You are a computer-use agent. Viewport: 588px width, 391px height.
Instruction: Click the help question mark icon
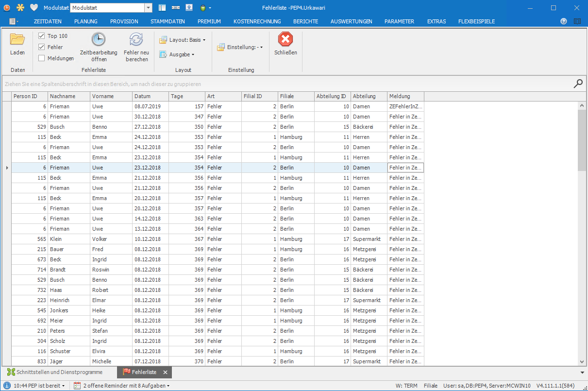coord(563,21)
